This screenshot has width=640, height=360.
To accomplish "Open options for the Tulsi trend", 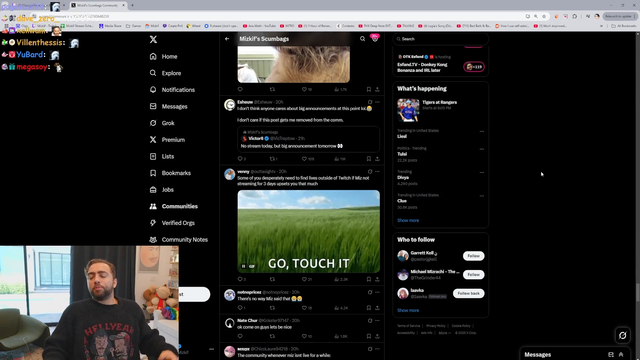I will [x=482, y=149].
